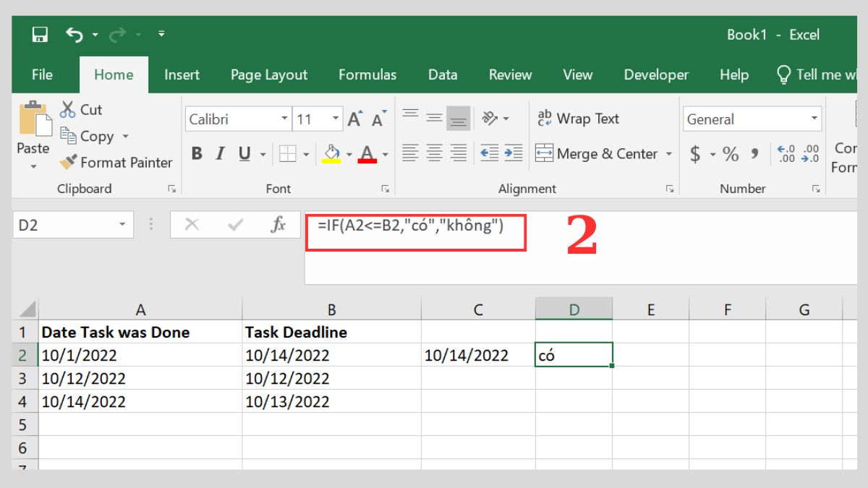Open the font name dropdown
Screen dimensions: 868x488
tap(285, 118)
